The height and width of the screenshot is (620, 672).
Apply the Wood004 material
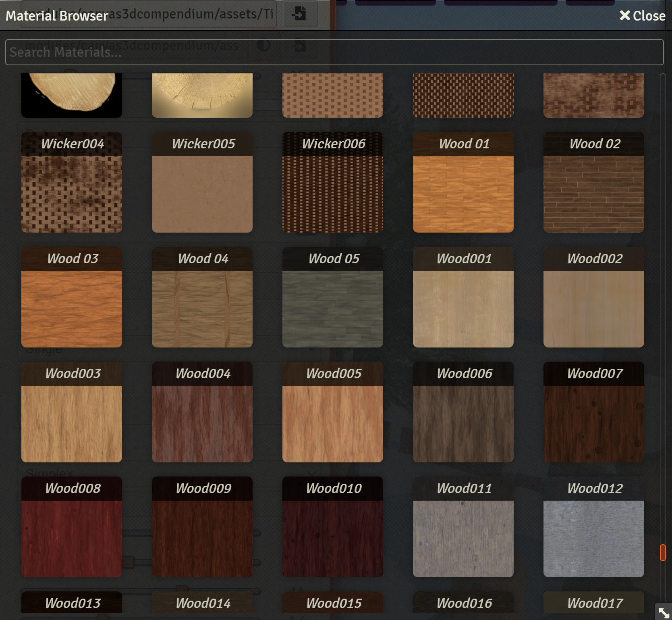(x=202, y=412)
